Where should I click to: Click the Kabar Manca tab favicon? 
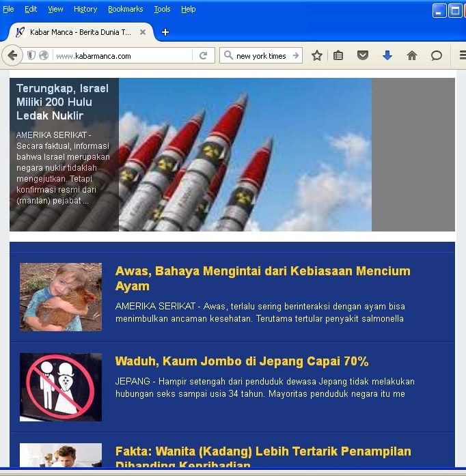(20, 32)
